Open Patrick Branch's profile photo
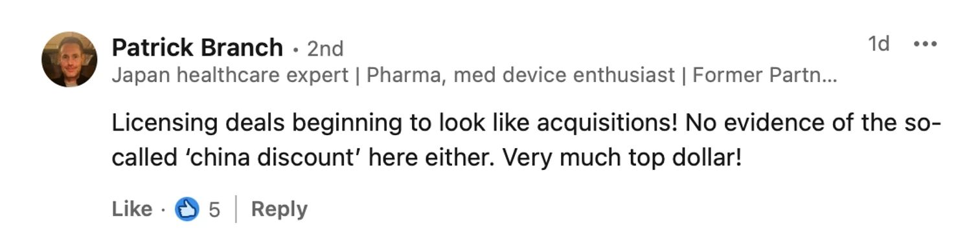The height and width of the screenshot is (245, 980). (70, 59)
